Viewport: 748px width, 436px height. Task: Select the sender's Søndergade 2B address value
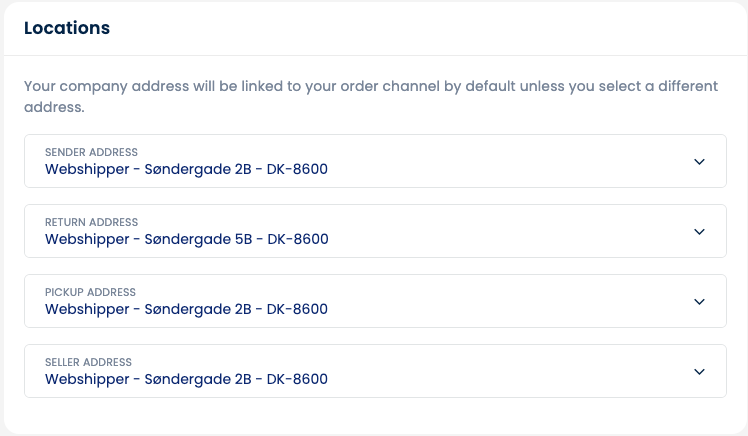click(186, 169)
